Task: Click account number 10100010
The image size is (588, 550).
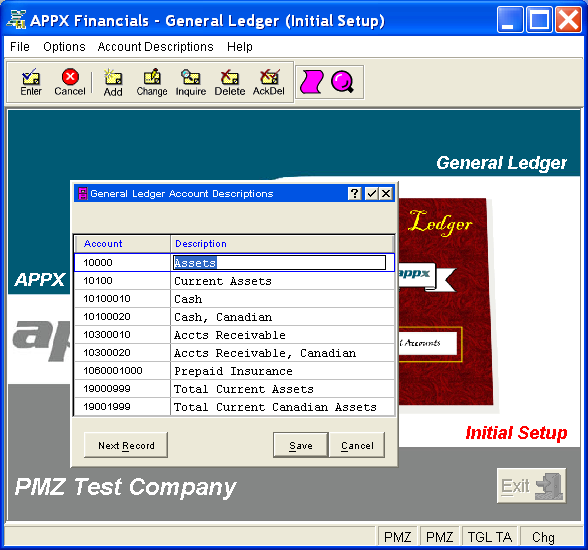Action: (107, 298)
